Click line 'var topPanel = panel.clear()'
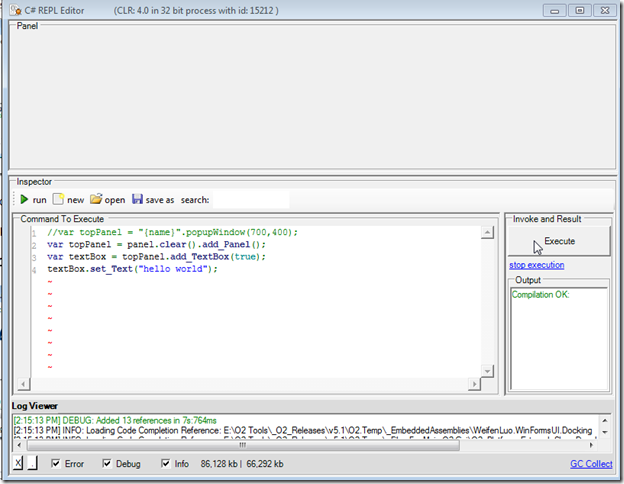This screenshot has width=624, height=484. click(x=156, y=244)
